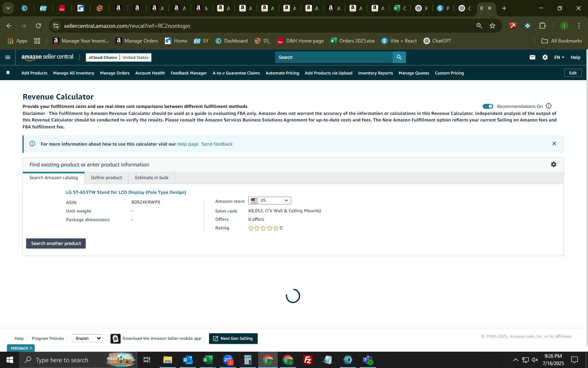Open the browser zoom magnifier icon

[x=479, y=26]
